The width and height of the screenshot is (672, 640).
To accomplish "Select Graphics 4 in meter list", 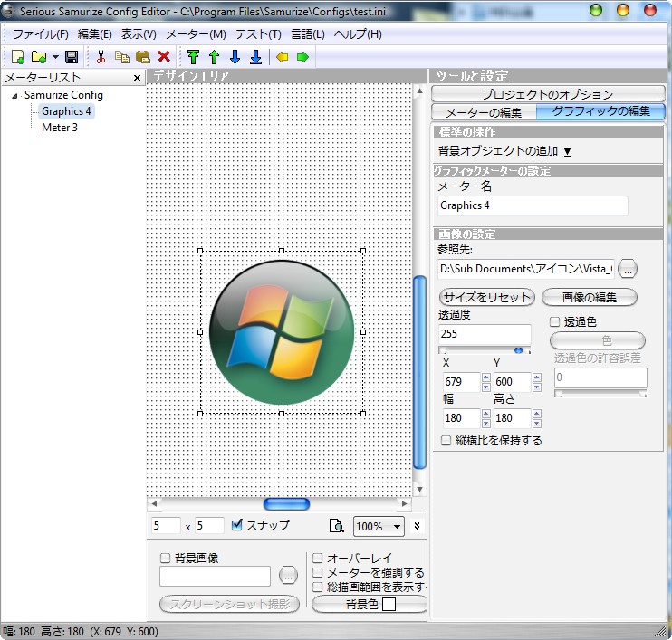I will (x=66, y=111).
